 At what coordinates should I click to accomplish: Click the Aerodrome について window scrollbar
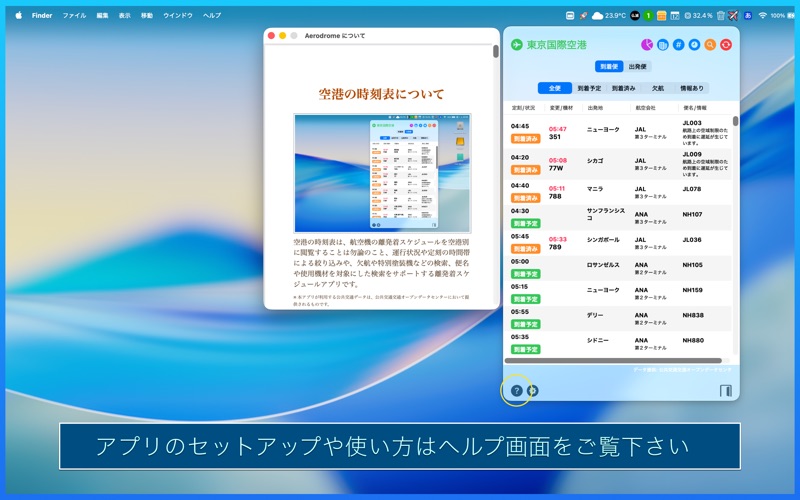coord(495,51)
